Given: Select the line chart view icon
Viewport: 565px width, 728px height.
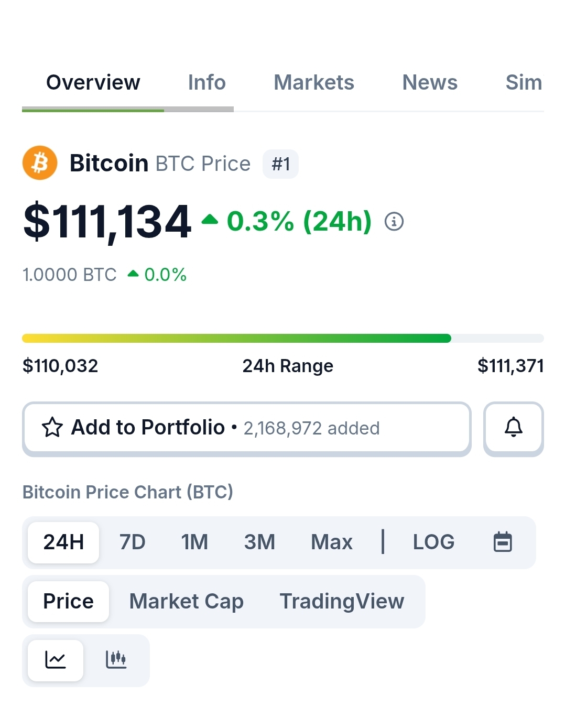Looking at the screenshot, I should [x=56, y=660].
